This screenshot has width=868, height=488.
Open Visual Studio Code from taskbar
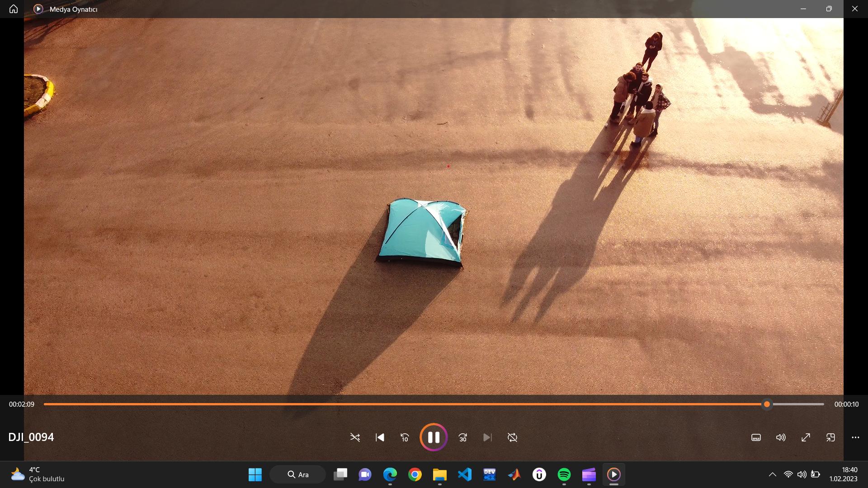point(465,474)
